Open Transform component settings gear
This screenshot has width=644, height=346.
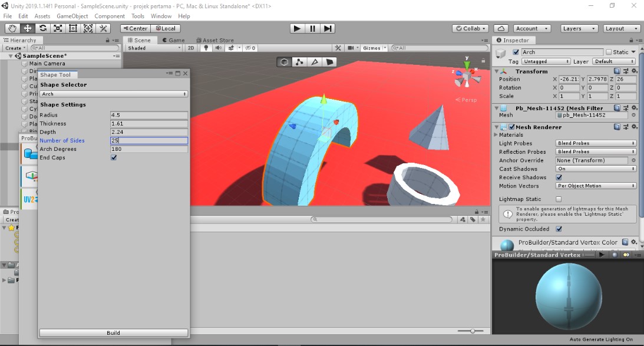click(x=634, y=71)
